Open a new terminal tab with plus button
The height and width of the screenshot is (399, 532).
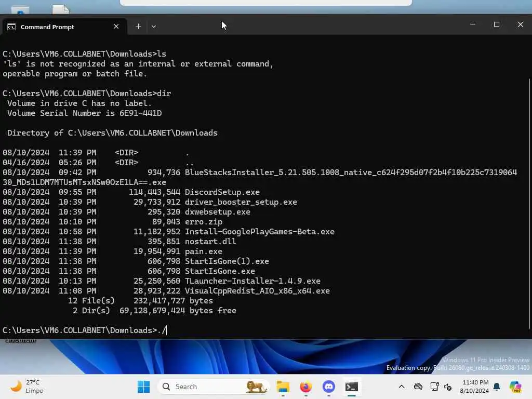tap(138, 26)
